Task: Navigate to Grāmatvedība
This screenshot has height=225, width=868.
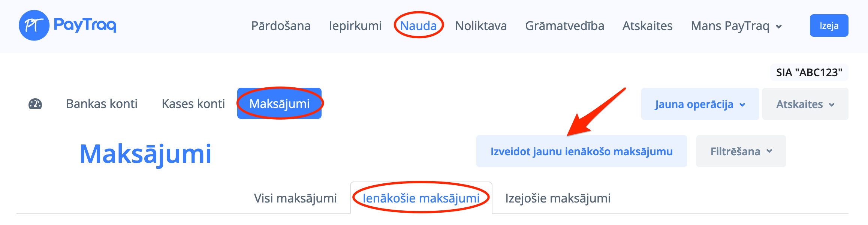Action: click(564, 26)
